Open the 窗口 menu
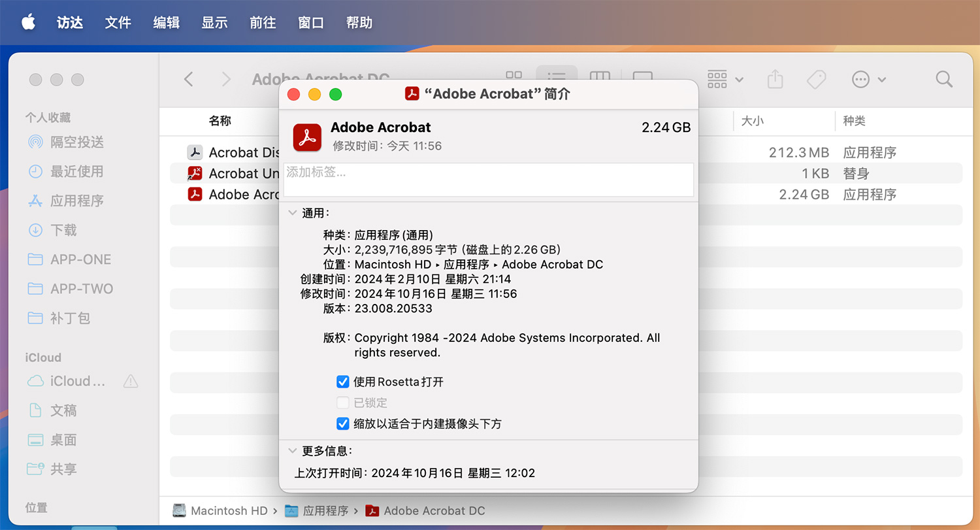The image size is (980, 530). pos(311,22)
